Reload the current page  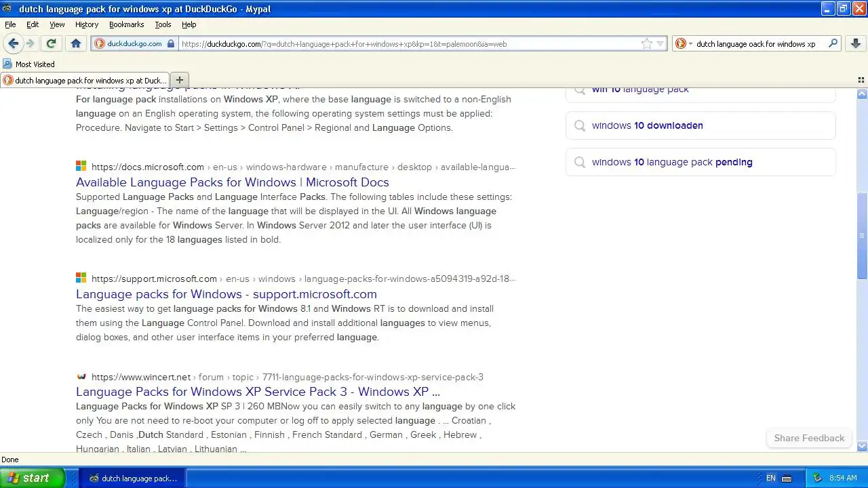[x=51, y=43]
